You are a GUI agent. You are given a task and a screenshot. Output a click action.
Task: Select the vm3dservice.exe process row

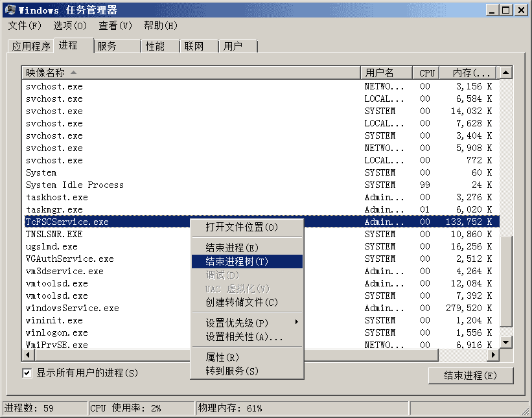[262, 271]
